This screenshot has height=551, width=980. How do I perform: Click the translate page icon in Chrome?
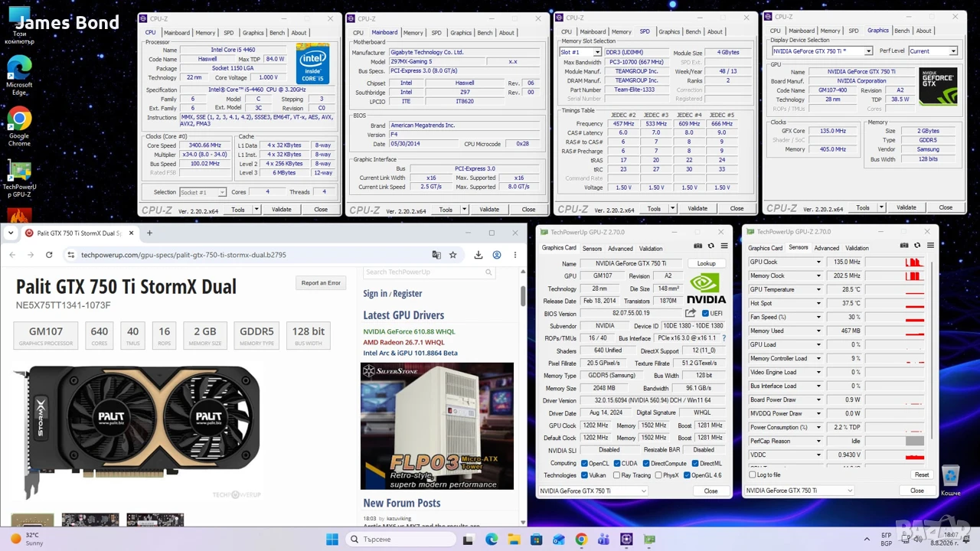(436, 255)
